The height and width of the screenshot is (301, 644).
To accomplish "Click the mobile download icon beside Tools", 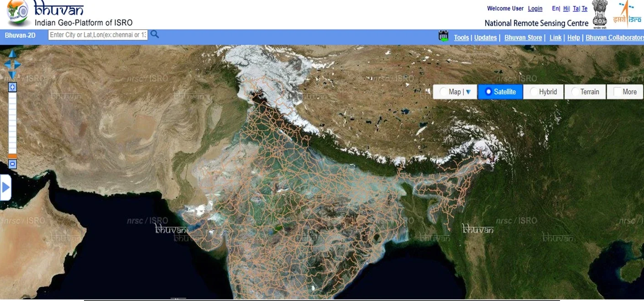I will click(x=443, y=36).
